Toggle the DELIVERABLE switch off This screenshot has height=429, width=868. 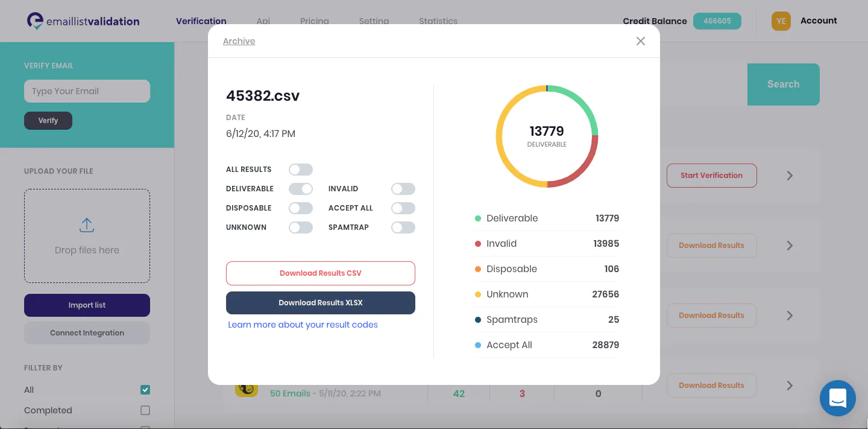pos(301,189)
